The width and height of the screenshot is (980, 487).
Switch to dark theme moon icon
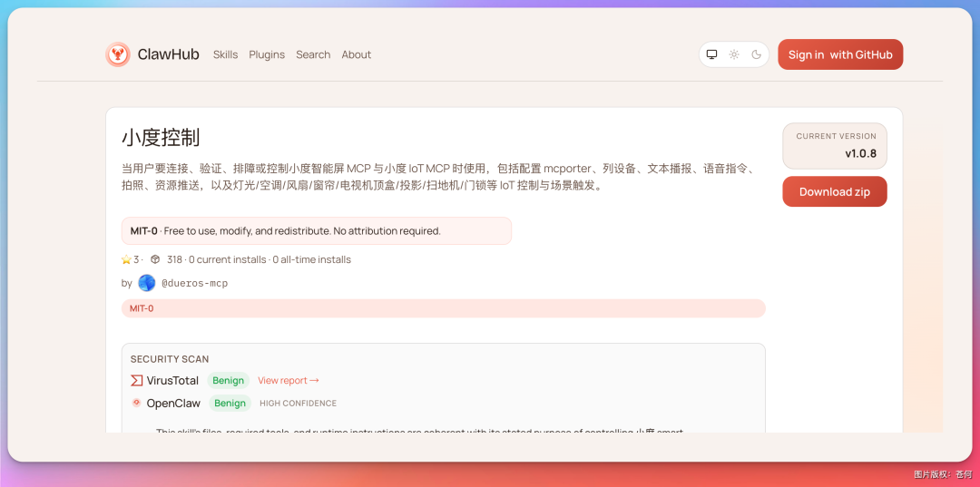pyautogui.click(x=756, y=54)
